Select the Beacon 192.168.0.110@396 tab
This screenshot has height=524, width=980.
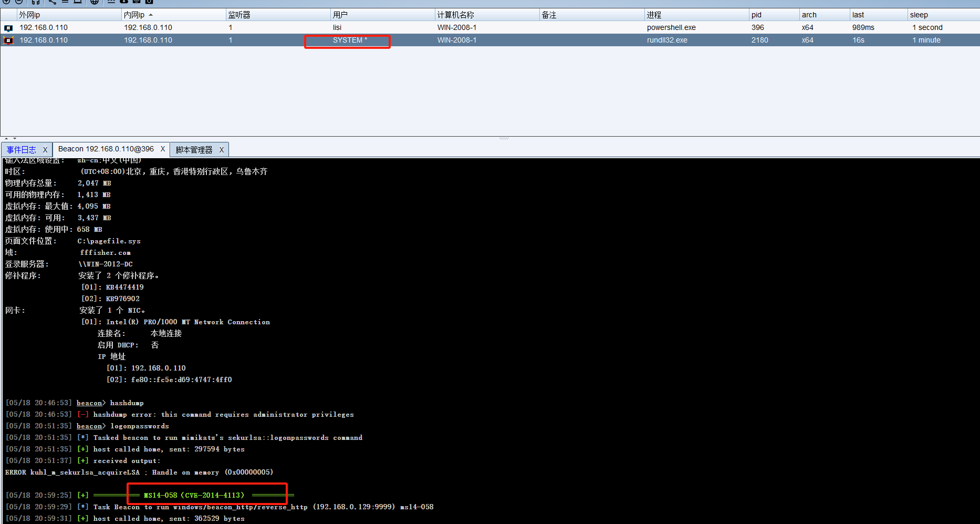point(106,149)
